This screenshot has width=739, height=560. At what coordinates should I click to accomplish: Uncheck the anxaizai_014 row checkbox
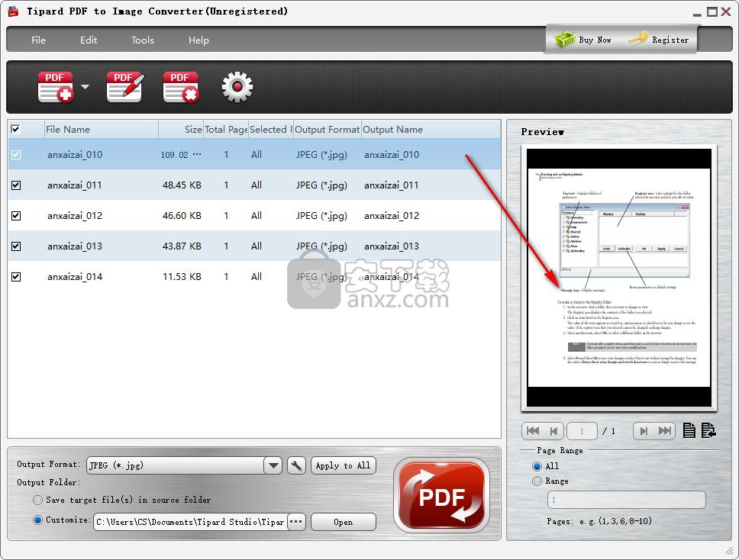click(x=16, y=276)
